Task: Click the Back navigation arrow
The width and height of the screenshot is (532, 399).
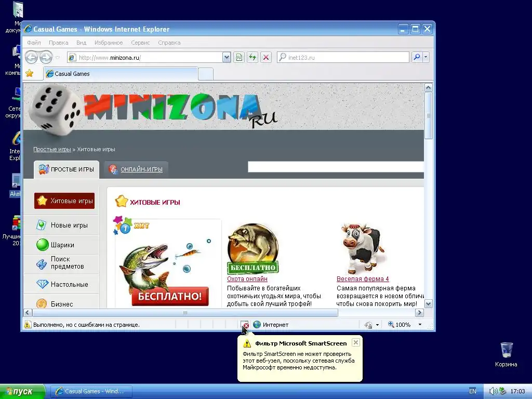Action: [x=32, y=57]
